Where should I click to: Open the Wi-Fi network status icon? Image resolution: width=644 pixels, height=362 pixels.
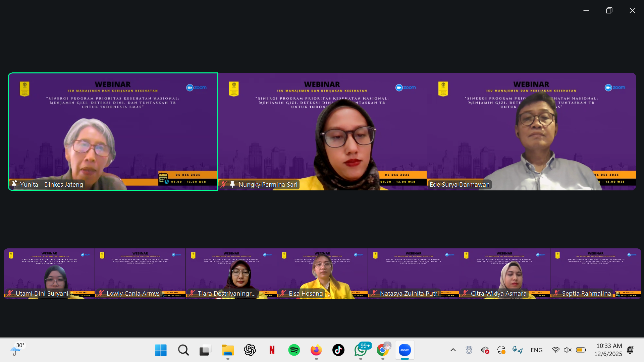555,350
